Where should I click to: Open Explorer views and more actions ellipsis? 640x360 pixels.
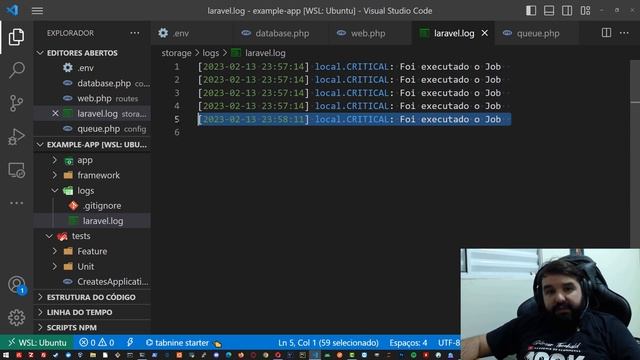135,33
